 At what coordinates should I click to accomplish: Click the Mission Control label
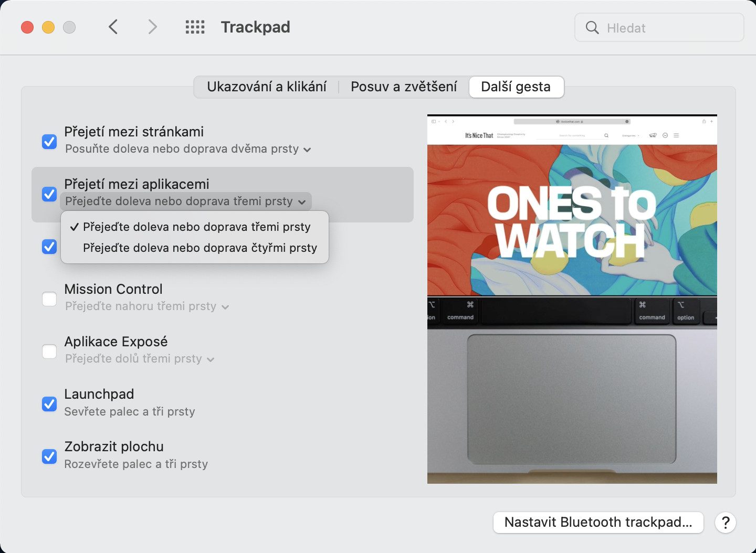tap(113, 289)
